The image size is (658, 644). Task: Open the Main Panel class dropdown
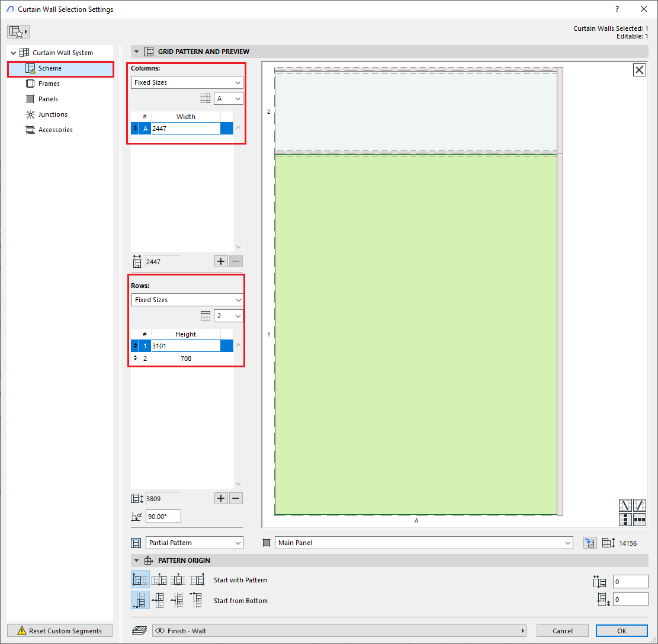[x=423, y=542]
